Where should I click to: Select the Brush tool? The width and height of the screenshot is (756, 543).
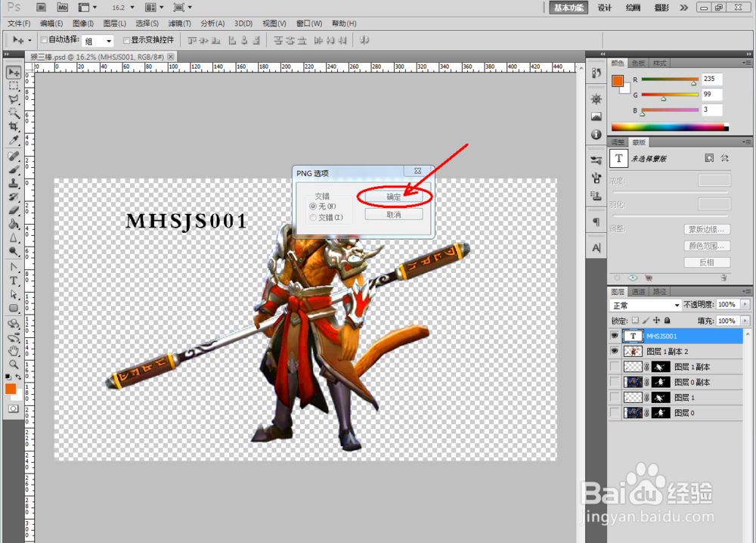[x=14, y=169]
